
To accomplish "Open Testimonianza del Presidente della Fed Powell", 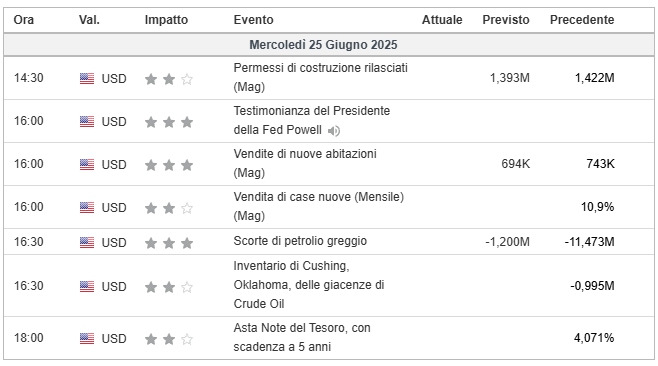I will pyautogui.click(x=312, y=120).
